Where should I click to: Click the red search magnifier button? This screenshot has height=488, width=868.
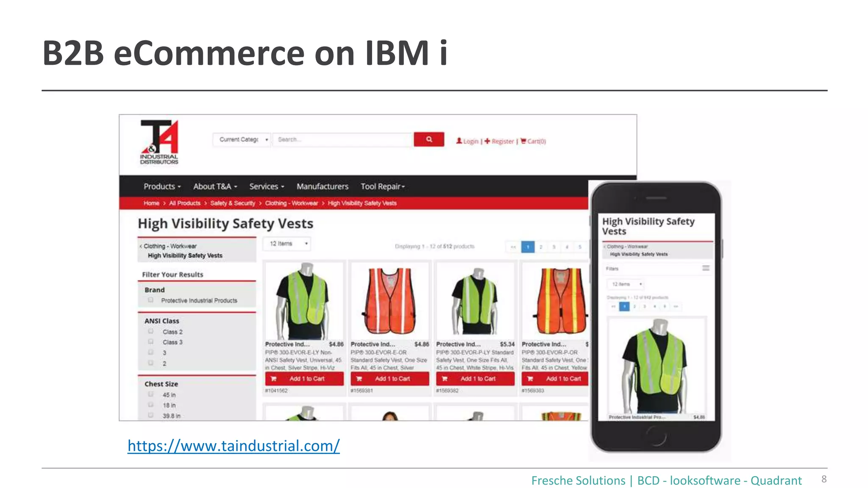429,139
